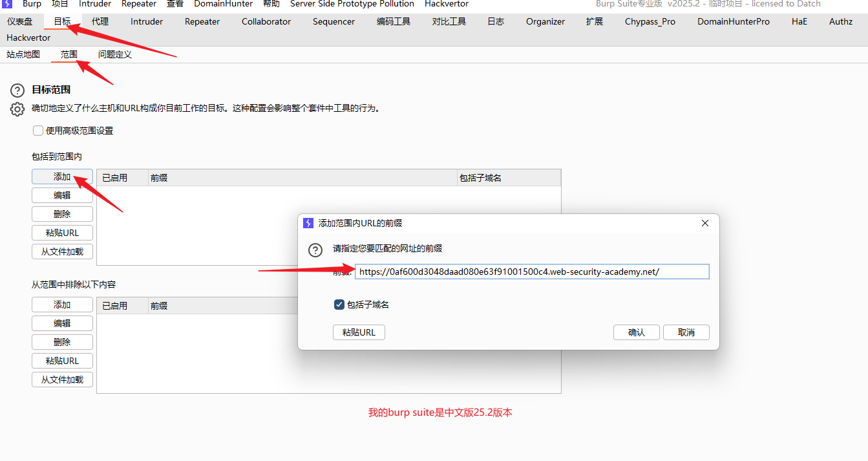868x461 pixels.
Task: Click 删除 under 包括到范围内
Action: 62,214
